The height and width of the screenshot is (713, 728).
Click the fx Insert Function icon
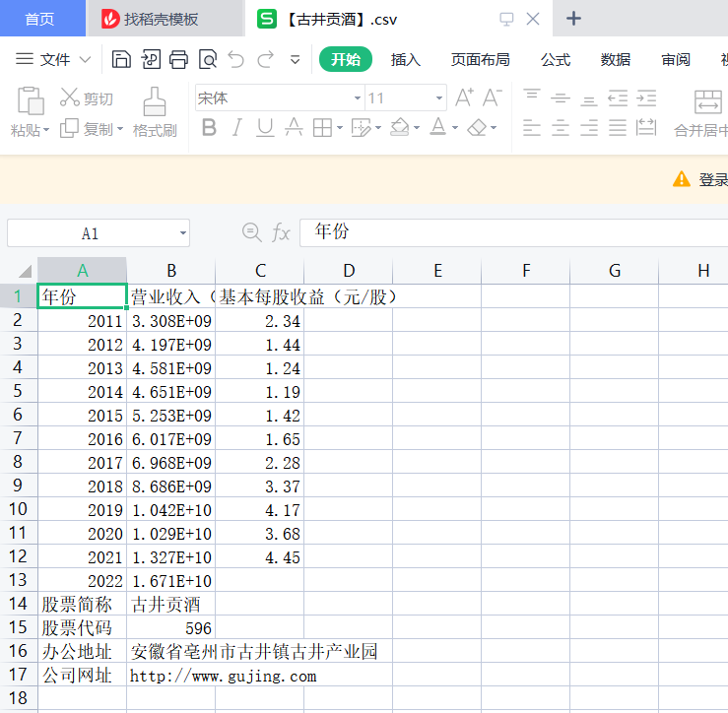tap(281, 232)
